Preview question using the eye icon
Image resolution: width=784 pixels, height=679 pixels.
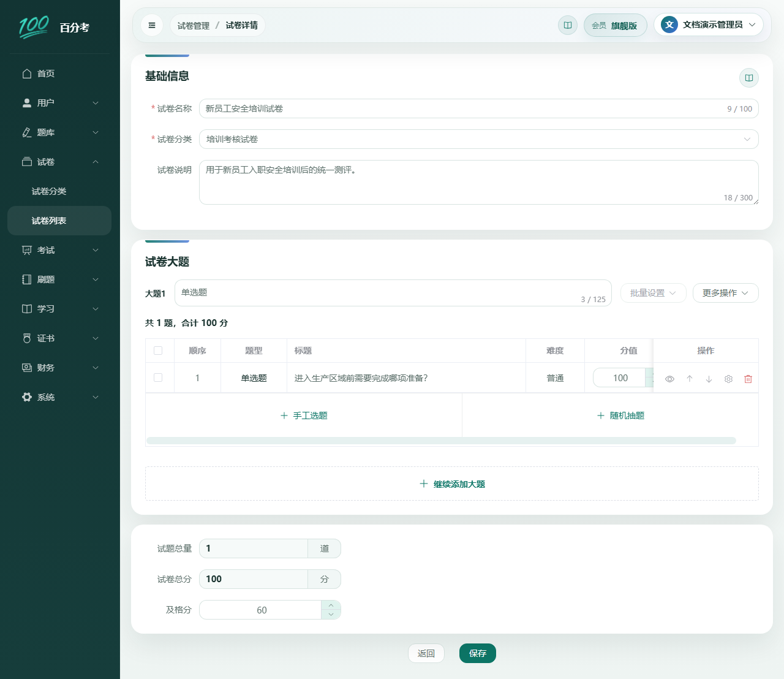(x=669, y=379)
